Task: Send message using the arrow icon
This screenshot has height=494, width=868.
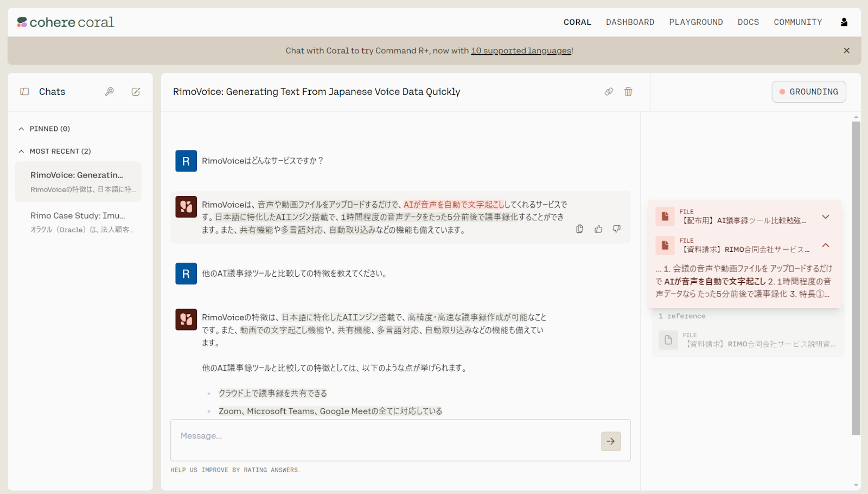Action: pos(610,441)
